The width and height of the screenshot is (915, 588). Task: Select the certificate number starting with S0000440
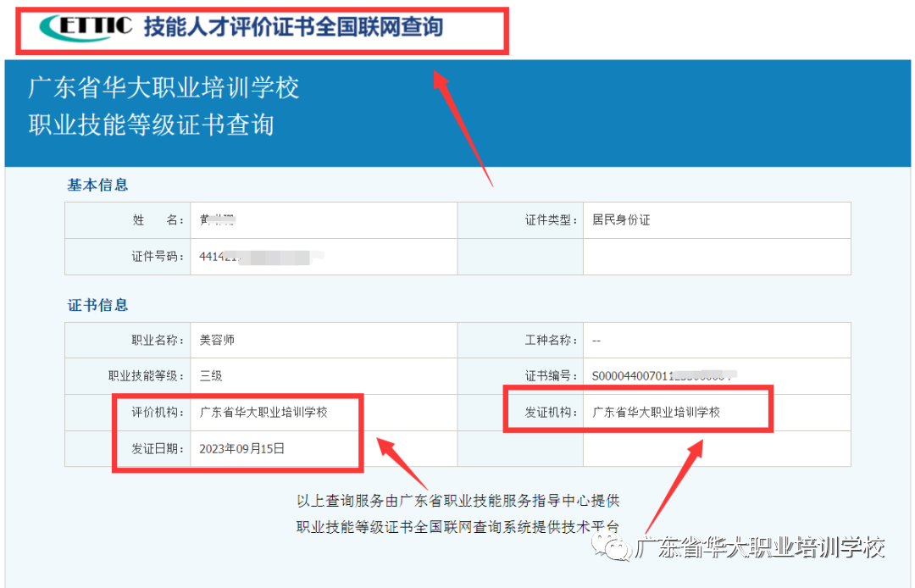[x=664, y=375]
